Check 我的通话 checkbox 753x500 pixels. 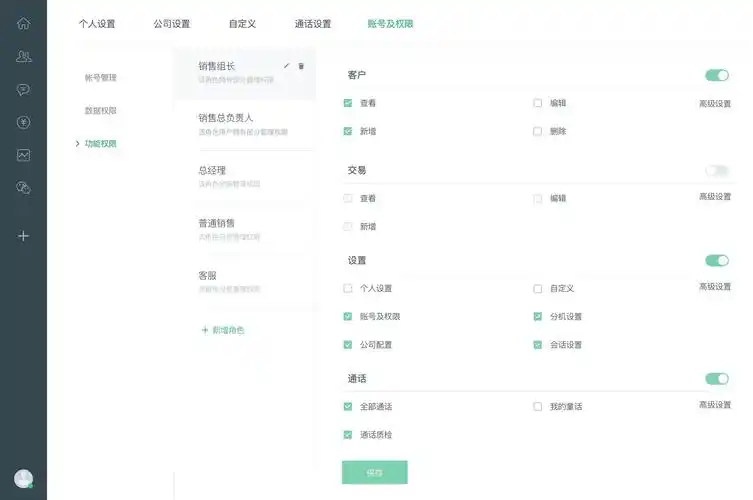(x=537, y=406)
